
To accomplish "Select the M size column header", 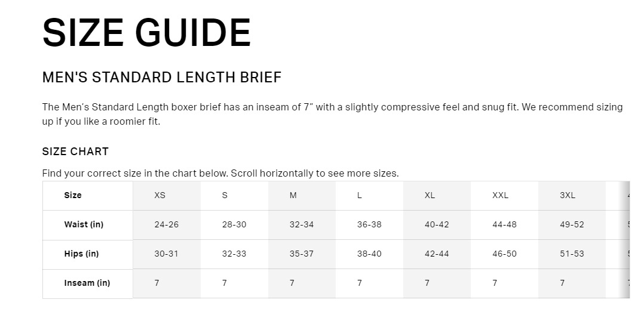I will [293, 196].
